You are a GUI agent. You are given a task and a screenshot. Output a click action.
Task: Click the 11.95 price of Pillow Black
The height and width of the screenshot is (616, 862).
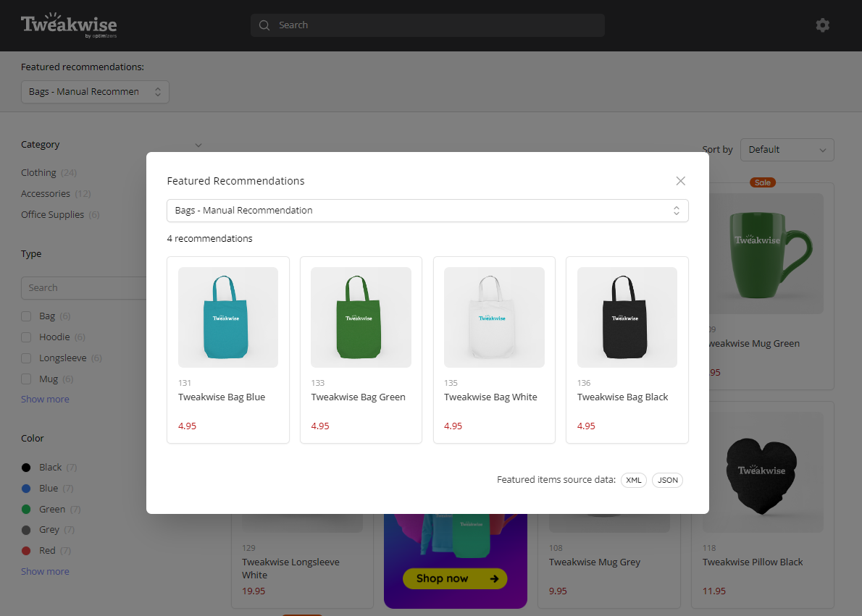coord(714,591)
